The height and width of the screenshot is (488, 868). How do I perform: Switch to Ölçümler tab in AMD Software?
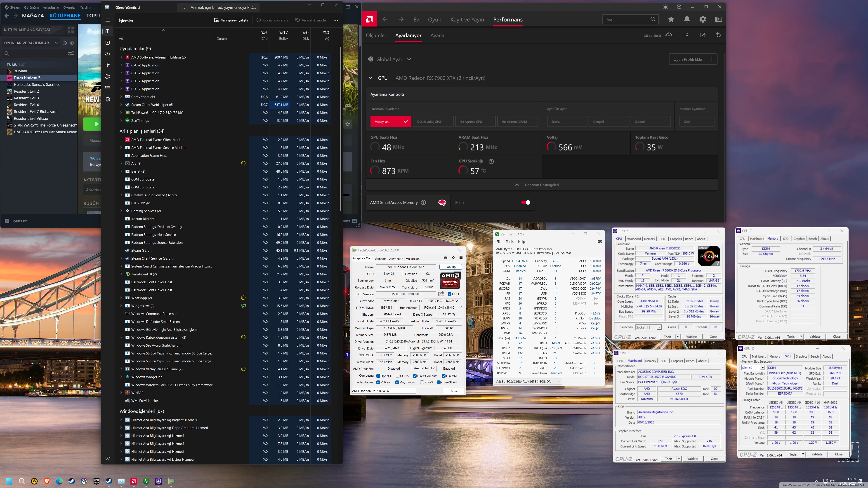tap(376, 35)
